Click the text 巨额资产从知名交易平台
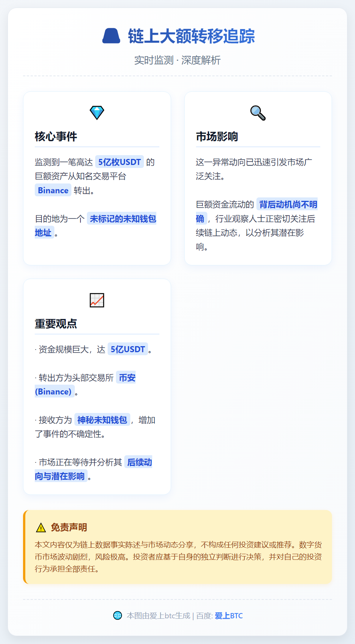 (x=80, y=176)
